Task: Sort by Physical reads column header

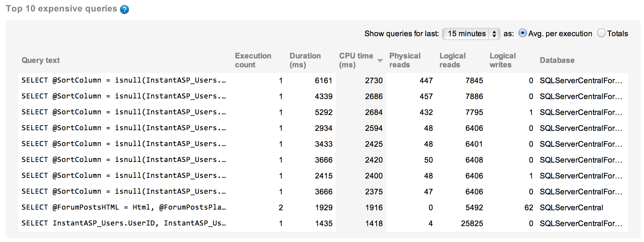Action: 405,60
